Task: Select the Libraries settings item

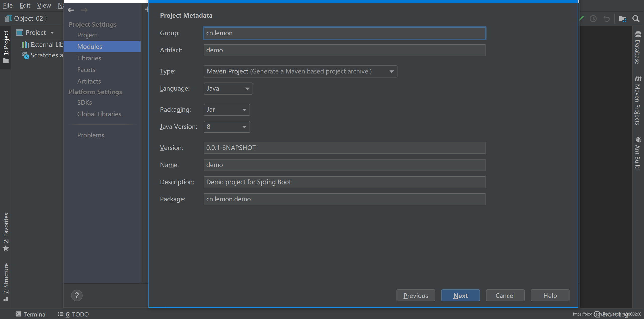Action: [x=89, y=58]
